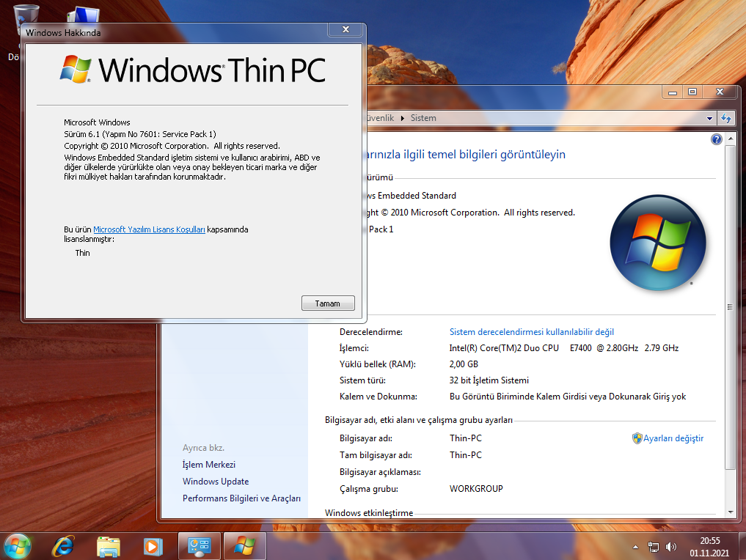Minimize the Sistem window

pyautogui.click(x=672, y=92)
